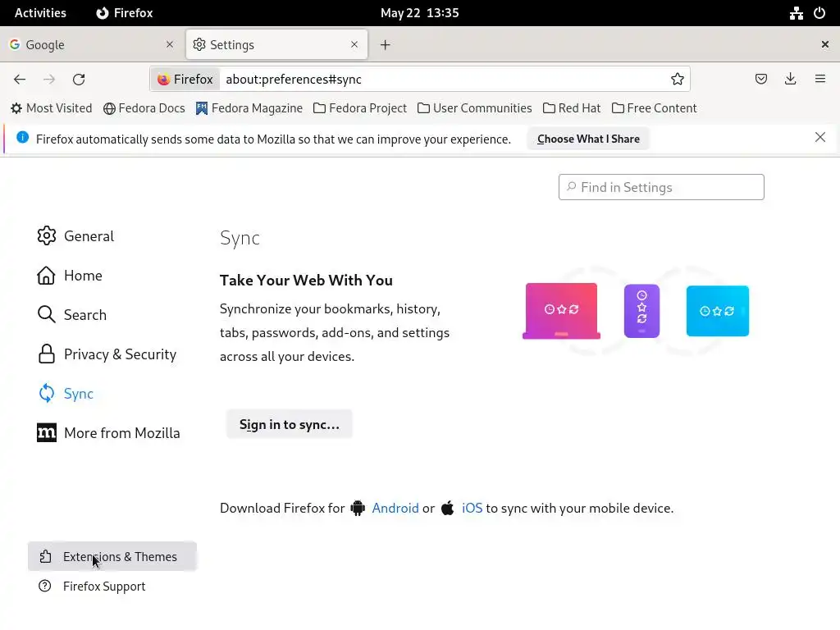Close the Google tab
The image size is (840, 630).
tap(170, 44)
